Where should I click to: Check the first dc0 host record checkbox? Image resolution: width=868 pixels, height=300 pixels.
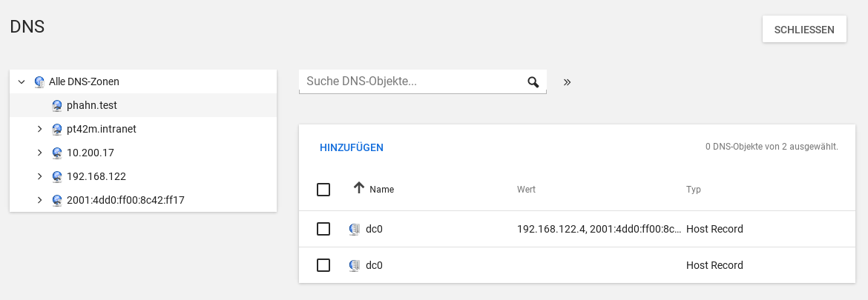pos(323,229)
